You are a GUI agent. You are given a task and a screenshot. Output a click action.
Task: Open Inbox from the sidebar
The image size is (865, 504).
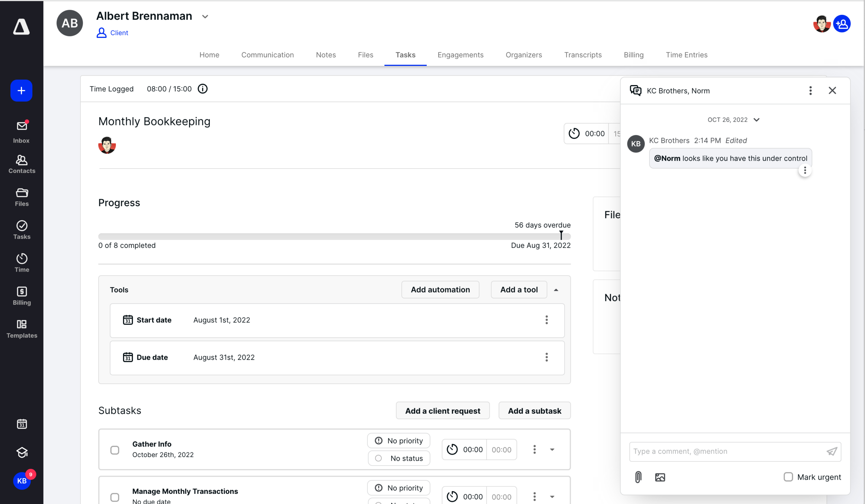[21, 132]
